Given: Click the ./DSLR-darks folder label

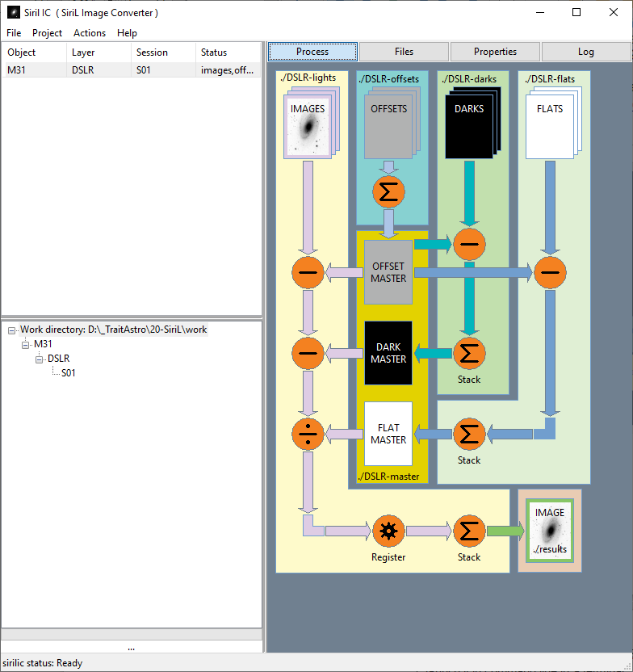Looking at the screenshot, I should (469, 79).
